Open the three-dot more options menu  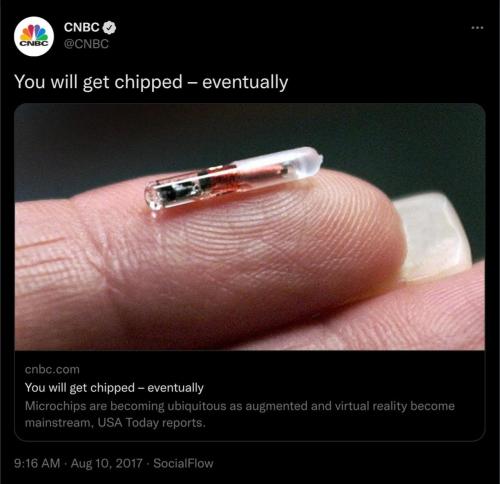tap(477, 28)
